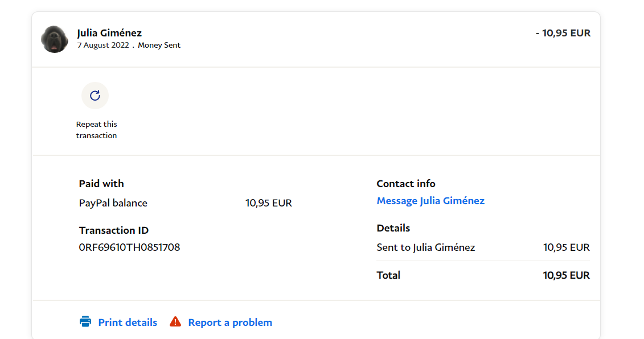This screenshot has height=339, width=644.
Task: Click the 'Transaction ID' heading
Action: coord(114,230)
